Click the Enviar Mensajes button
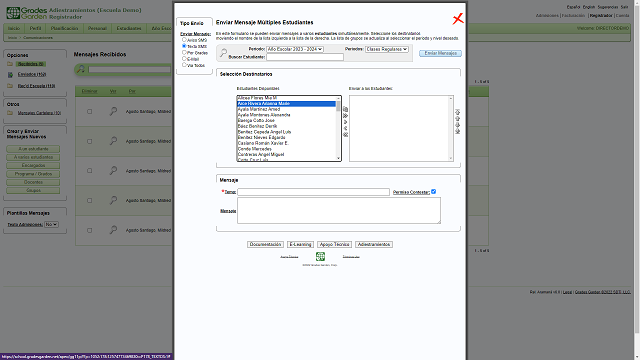640x360 pixels. 440,53
